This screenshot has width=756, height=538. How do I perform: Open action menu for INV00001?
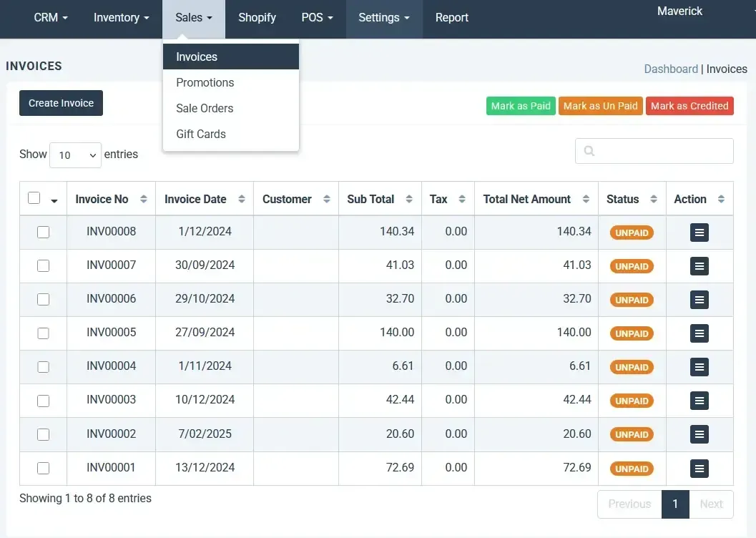[x=699, y=469]
